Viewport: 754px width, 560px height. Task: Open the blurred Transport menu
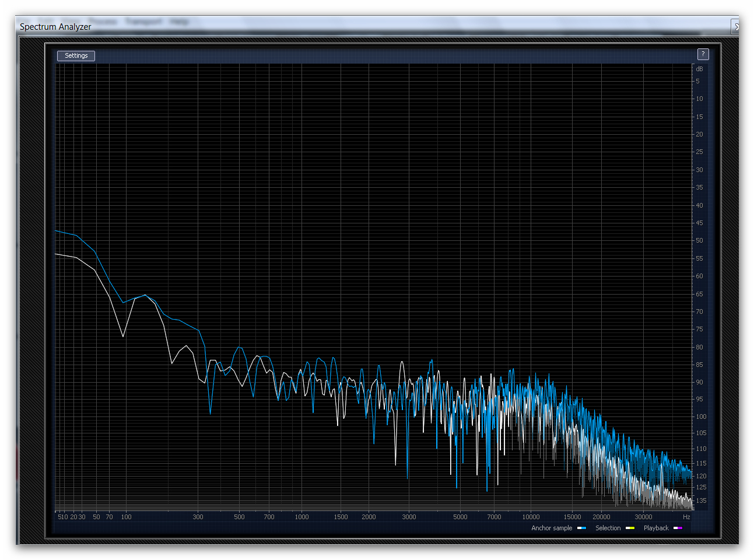click(143, 22)
